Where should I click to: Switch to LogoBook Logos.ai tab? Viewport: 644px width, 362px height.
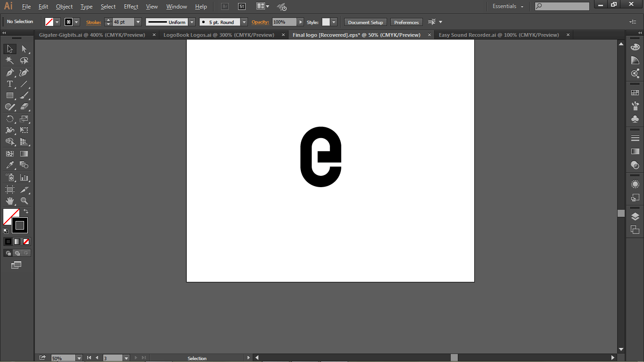219,35
